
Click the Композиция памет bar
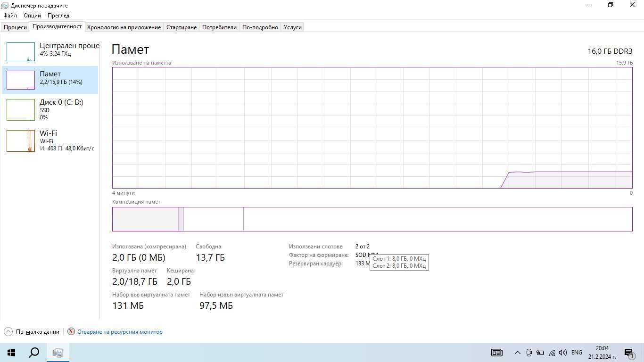click(372, 219)
